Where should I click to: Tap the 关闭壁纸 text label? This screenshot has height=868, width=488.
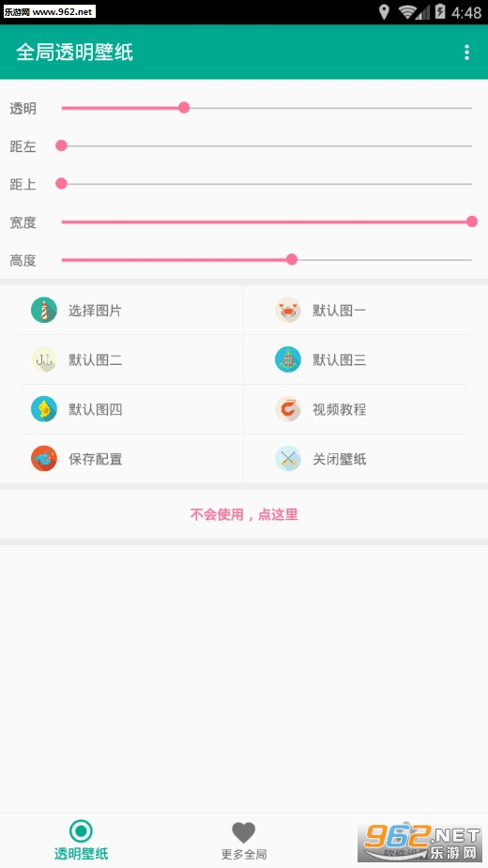click(340, 459)
